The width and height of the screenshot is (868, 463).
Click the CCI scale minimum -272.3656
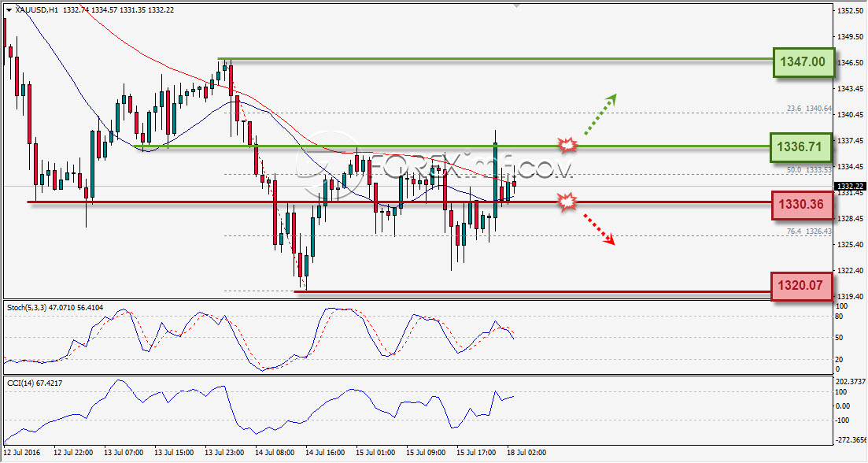click(851, 440)
